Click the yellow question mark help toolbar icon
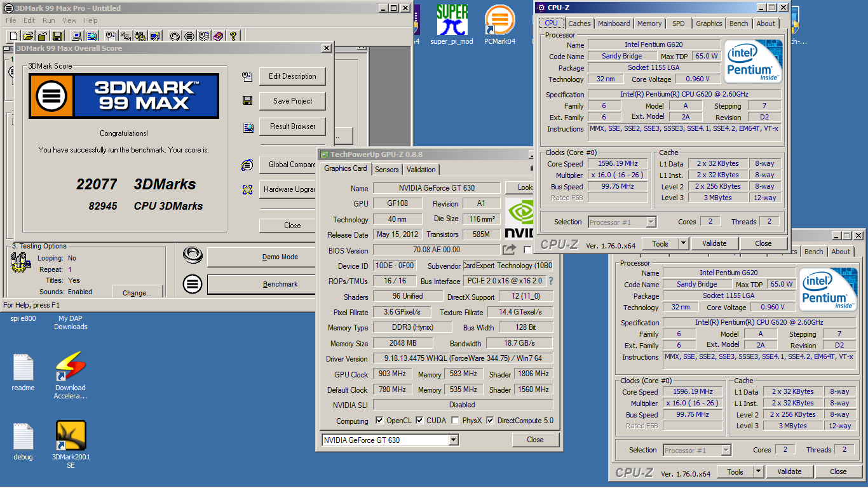Screen dimensions: 868x488 coord(233,36)
